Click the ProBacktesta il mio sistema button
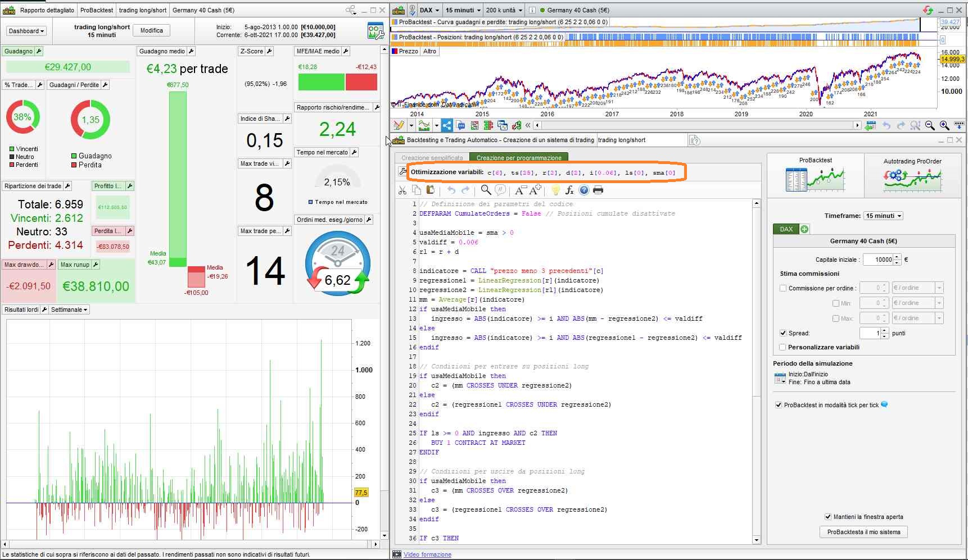The image size is (968, 560). [x=863, y=532]
